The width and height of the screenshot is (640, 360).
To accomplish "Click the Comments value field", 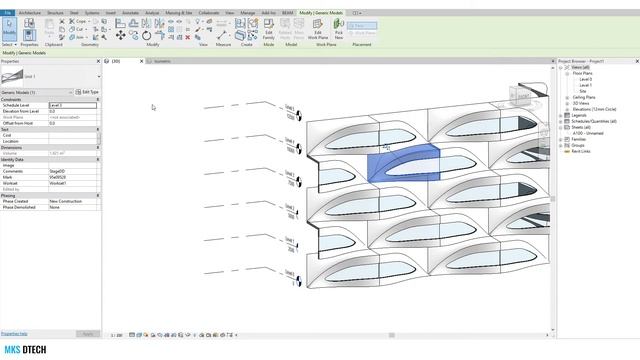I will (x=73, y=171).
